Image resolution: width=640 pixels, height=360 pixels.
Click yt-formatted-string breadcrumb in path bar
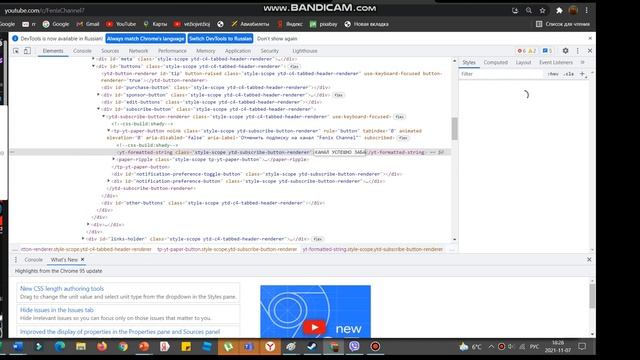pos(372,249)
